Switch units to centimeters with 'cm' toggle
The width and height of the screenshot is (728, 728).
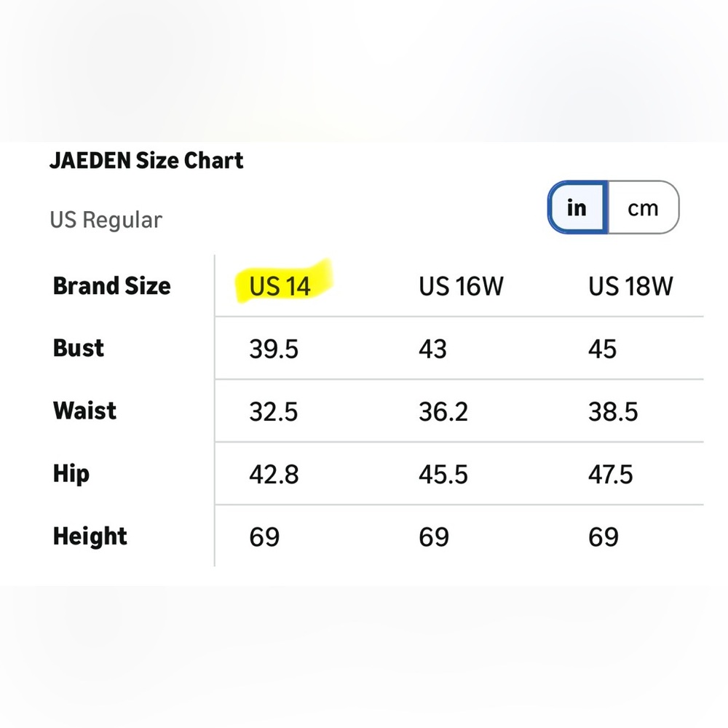[644, 207]
